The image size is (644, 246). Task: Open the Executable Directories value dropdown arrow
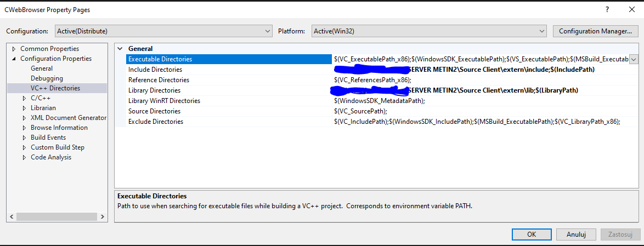pyautogui.click(x=634, y=59)
